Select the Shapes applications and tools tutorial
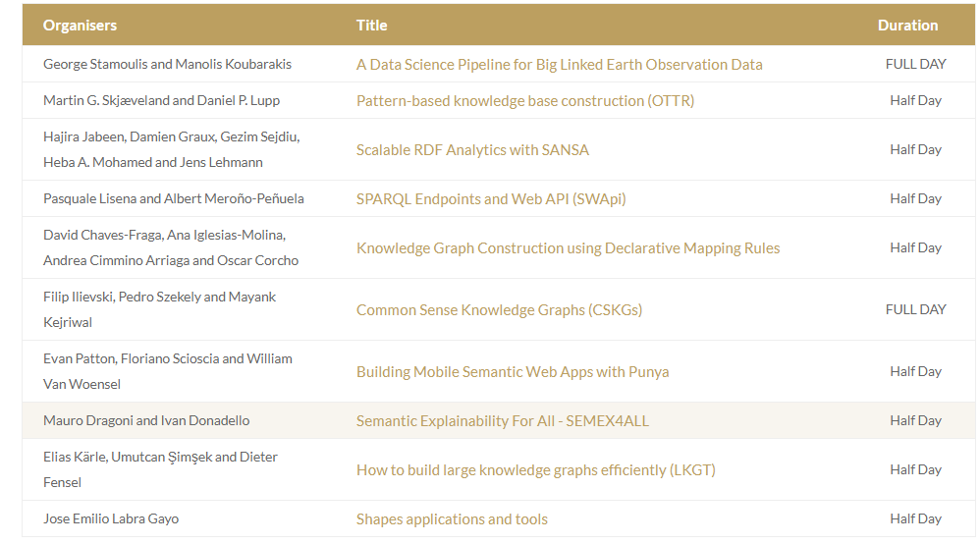Viewport: 980px width, 544px height. coord(452,519)
